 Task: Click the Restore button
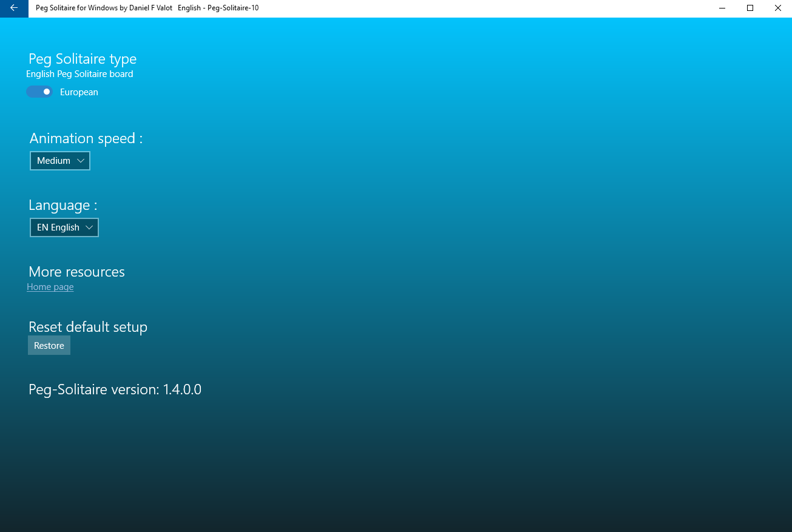(x=49, y=345)
